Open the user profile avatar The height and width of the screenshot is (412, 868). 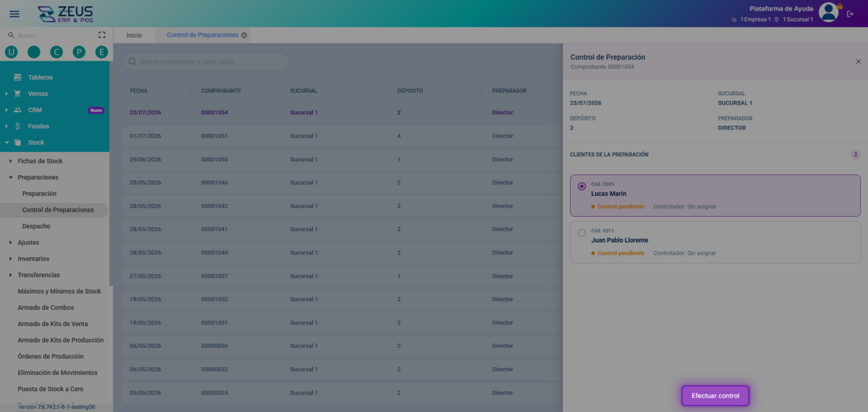click(x=828, y=12)
